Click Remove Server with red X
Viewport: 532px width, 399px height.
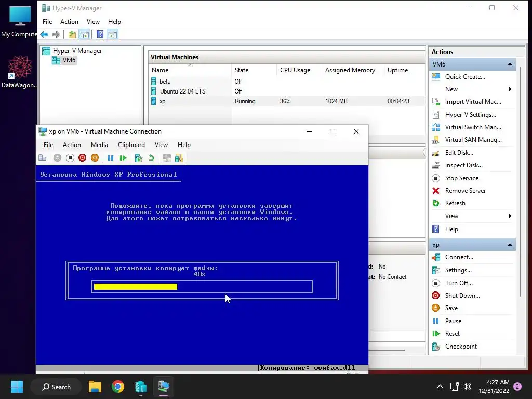(465, 191)
